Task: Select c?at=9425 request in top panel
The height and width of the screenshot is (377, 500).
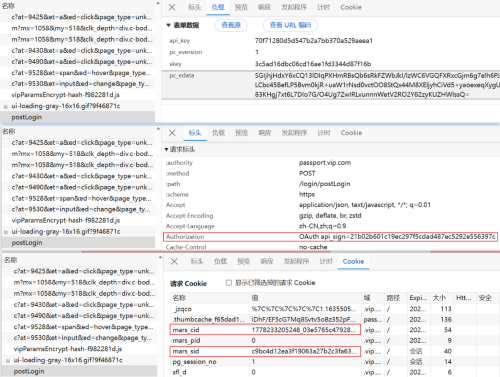Action: click(x=78, y=17)
